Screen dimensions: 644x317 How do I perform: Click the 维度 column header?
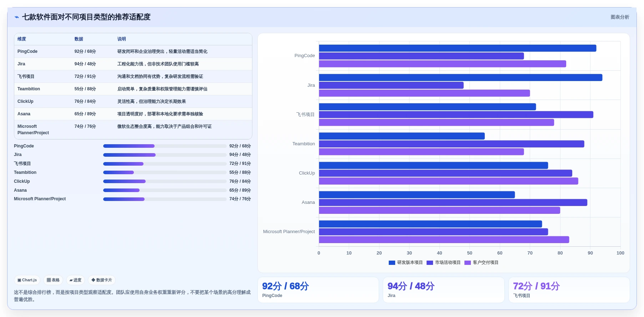[22, 39]
